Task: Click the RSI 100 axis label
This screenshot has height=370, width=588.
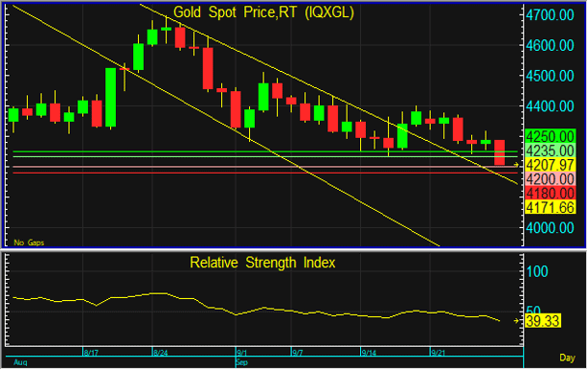Action: pos(537,271)
